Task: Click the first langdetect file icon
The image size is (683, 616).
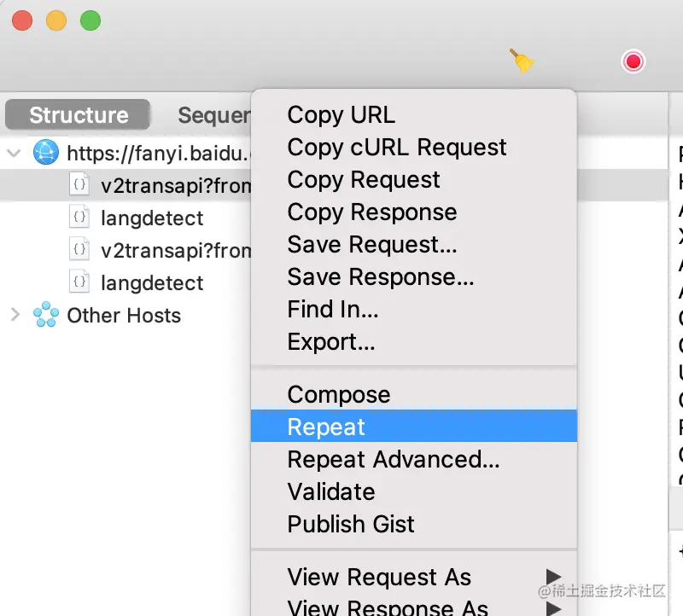Action: coord(79,218)
